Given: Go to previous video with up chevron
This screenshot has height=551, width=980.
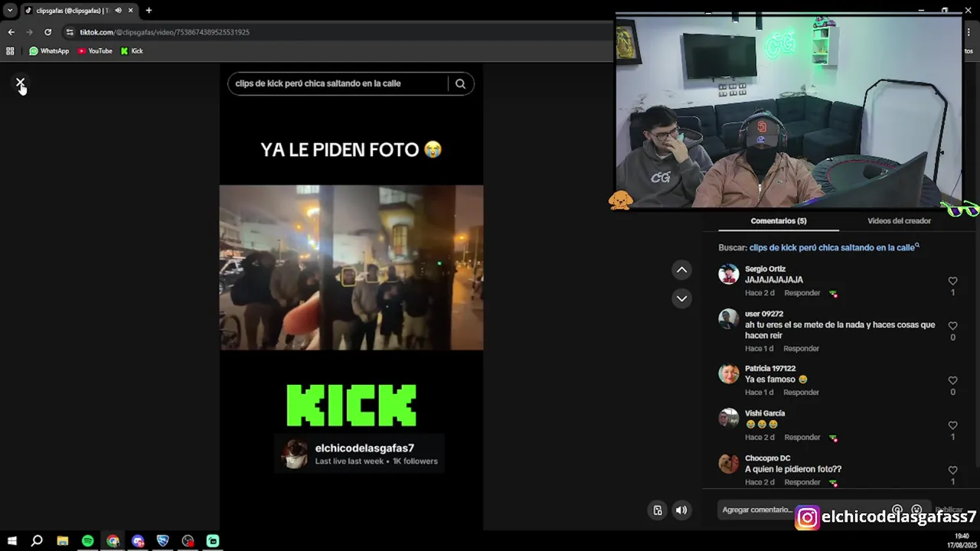Looking at the screenshot, I should (681, 270).
